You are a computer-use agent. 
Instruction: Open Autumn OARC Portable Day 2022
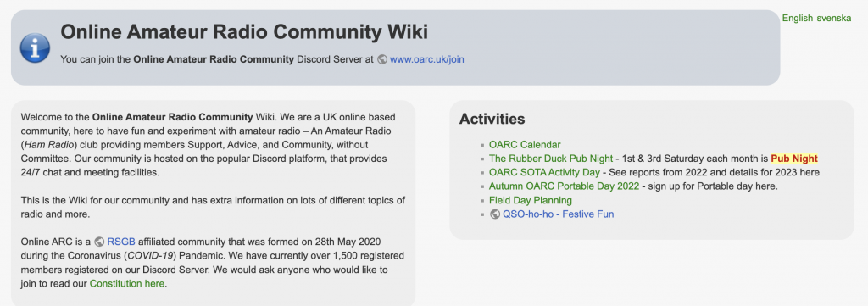coord(564,186)
